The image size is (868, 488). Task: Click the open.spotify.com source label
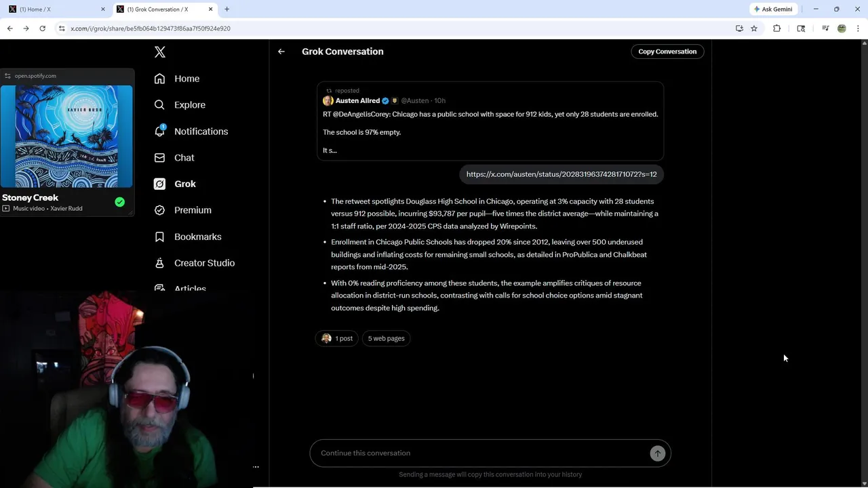(35, 76)
